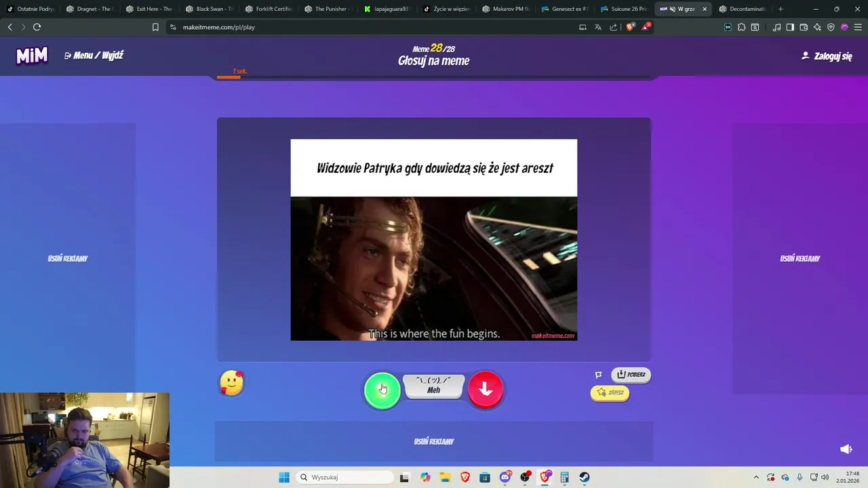This screenshot has width=868, height=488.
Task: Click Usuń reklamy on left banner
Action: tap(68, 258)
